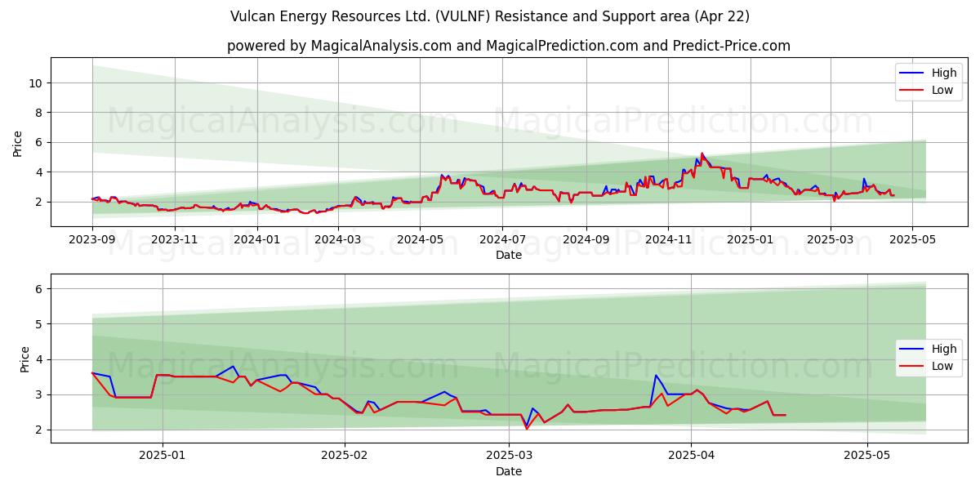
Task: Click the 'Date' x-axis label of lower chart
Action: pyautogui.click(x=508, y=471)
